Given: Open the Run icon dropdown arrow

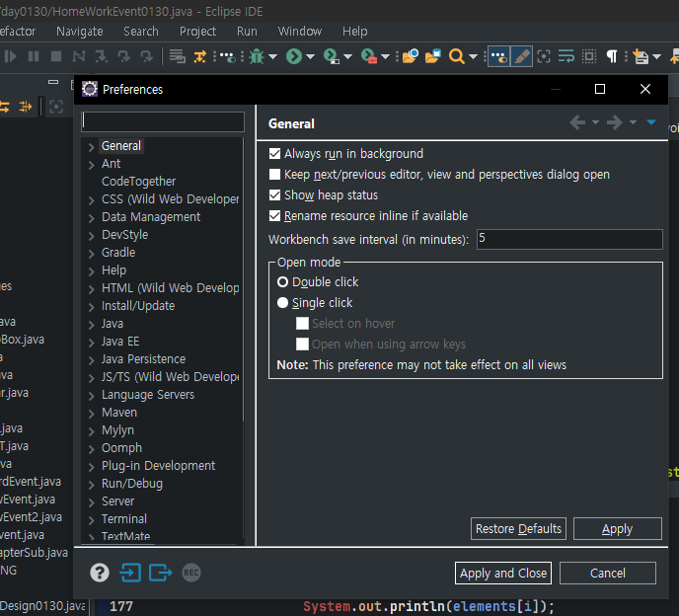Looking at the screenshot, I should pyautogui.click(x=310, y=56).
